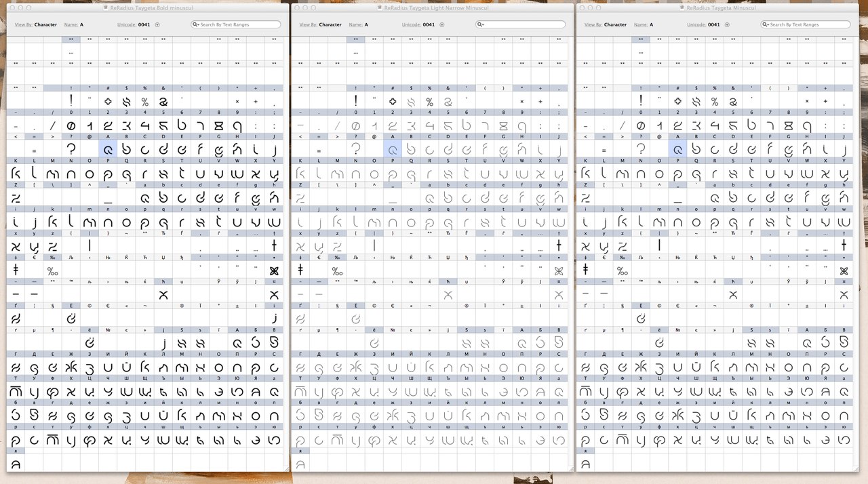This screenshot has height=484, width=868.
Task: Click Unicode plus icon in rightmost Minuscul window
Action: click(x=727, y=24)
